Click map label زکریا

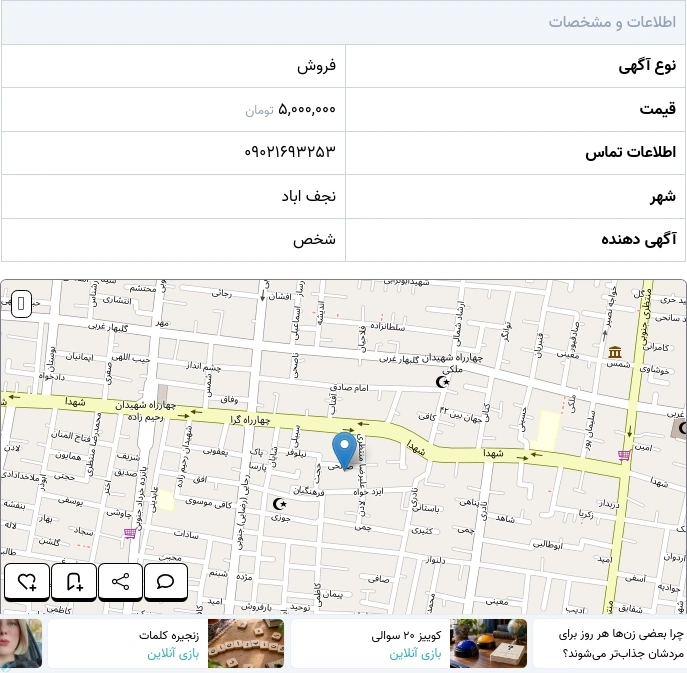click(586, 515)
